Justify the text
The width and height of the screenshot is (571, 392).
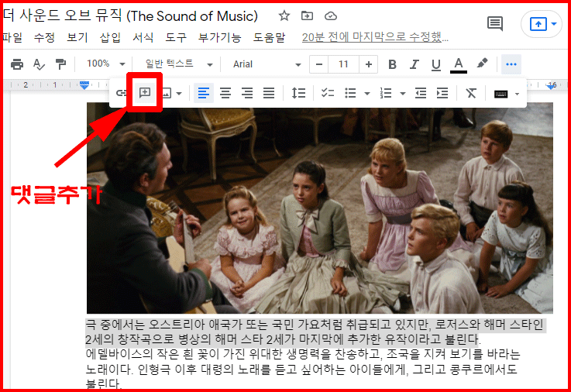click(x=269, y=93)
